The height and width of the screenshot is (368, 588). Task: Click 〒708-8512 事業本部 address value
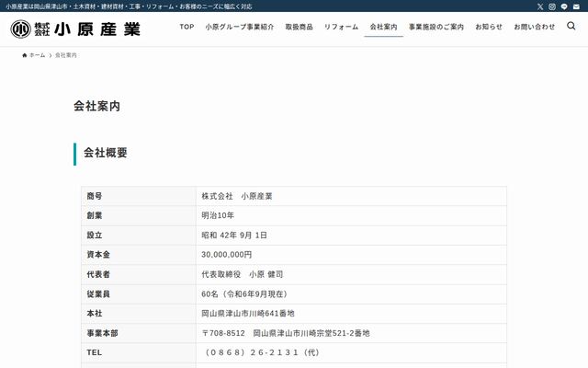point(286,333)
